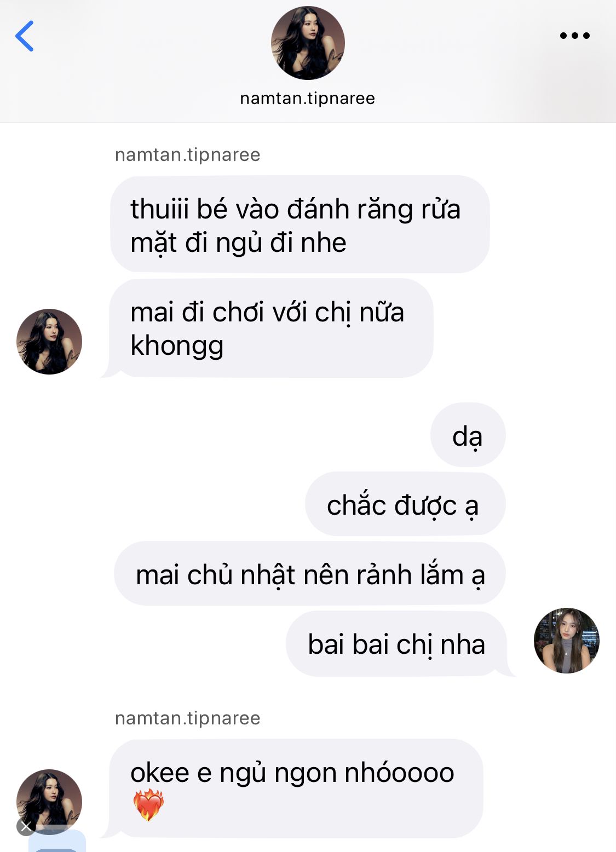The width and height of the screenshot is (616, 852).
Task: Tap the blue back arrow
Action: [25, 36]
